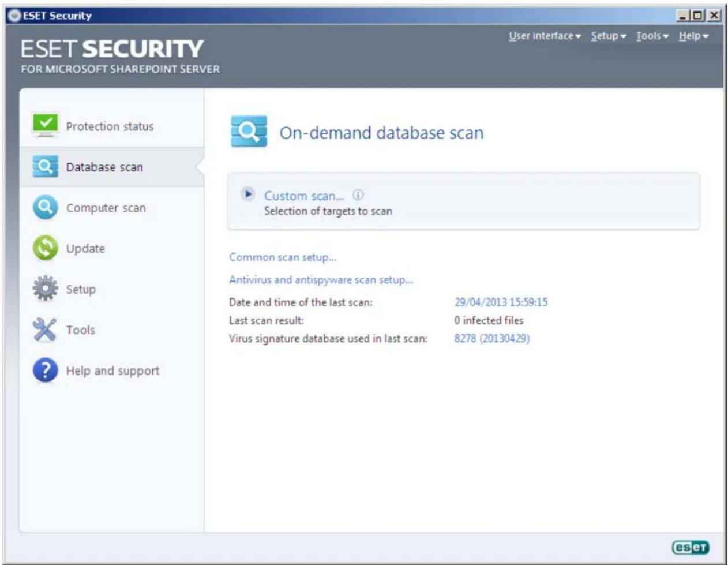Click the ESET logo at bottom right
This screenshot has width=728, height=565.
pyautogui.click(x=691, y=547)
